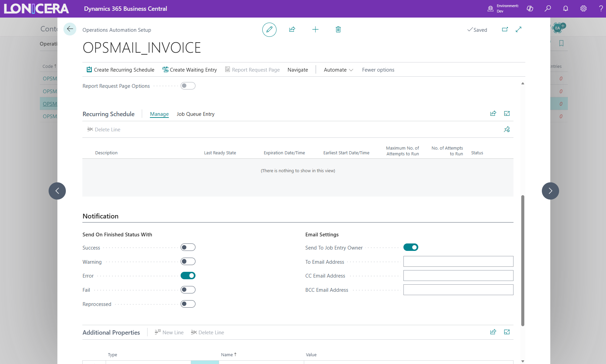Click New Line in Additional Properties

(x=169, y=333)
